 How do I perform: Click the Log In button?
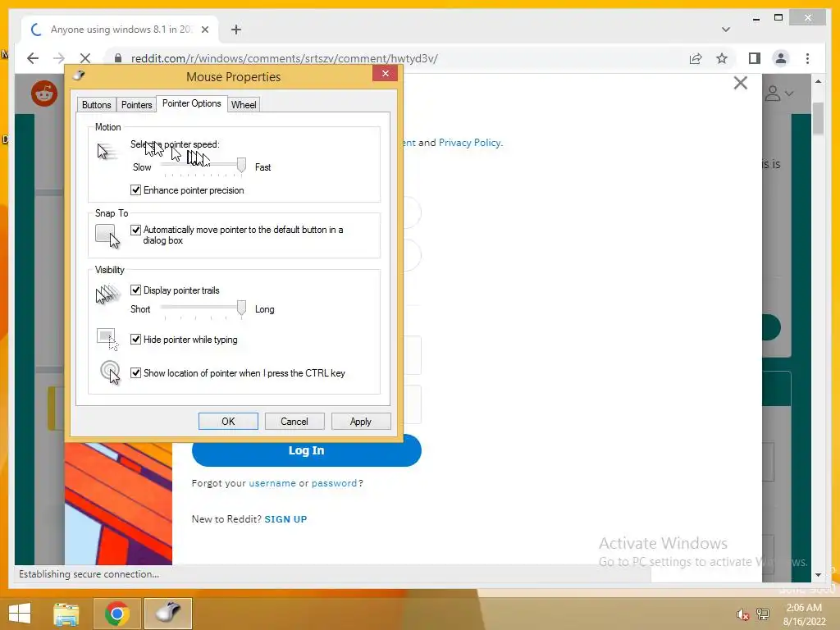pyautogui.click(x=307, y=450)
